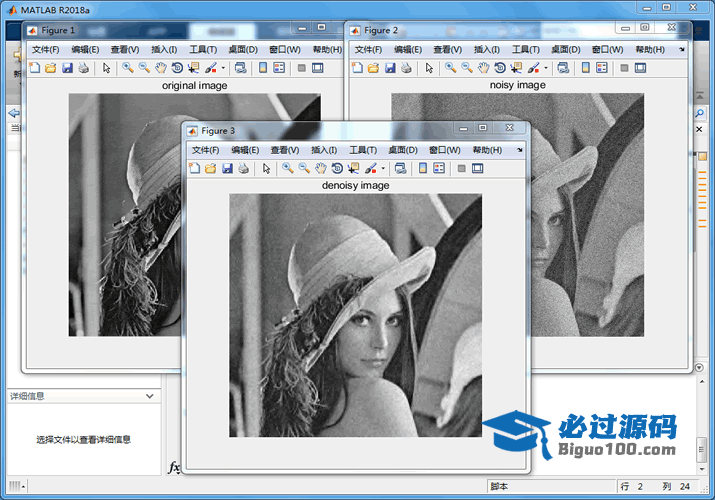Screen dimensions: 715x500
Task: Click Brush data tool in Figure 1
Action: (x=211, y=68)
